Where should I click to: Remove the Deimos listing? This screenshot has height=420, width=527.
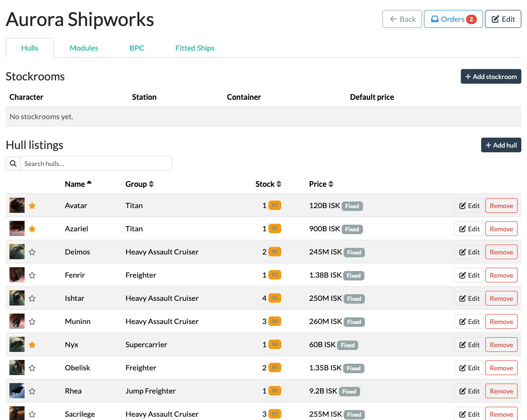point(501,252)
